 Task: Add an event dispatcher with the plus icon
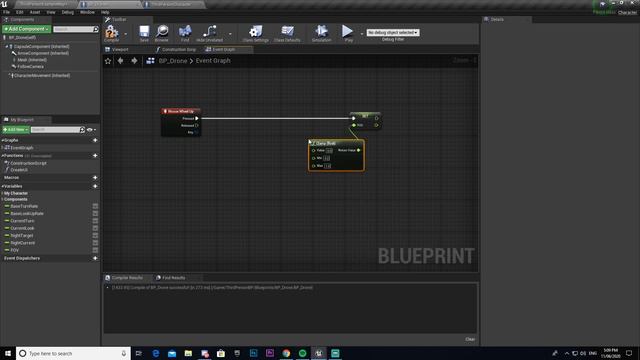pyautogui.click(x=95, y=258)
